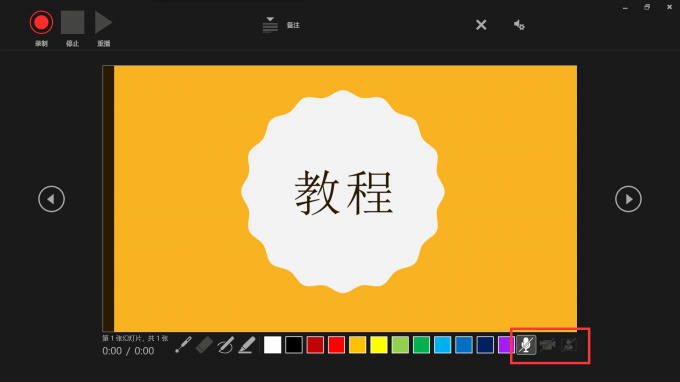Advance to next slide arrow
This screenshot has width=680, height=382.
[628, 199]
